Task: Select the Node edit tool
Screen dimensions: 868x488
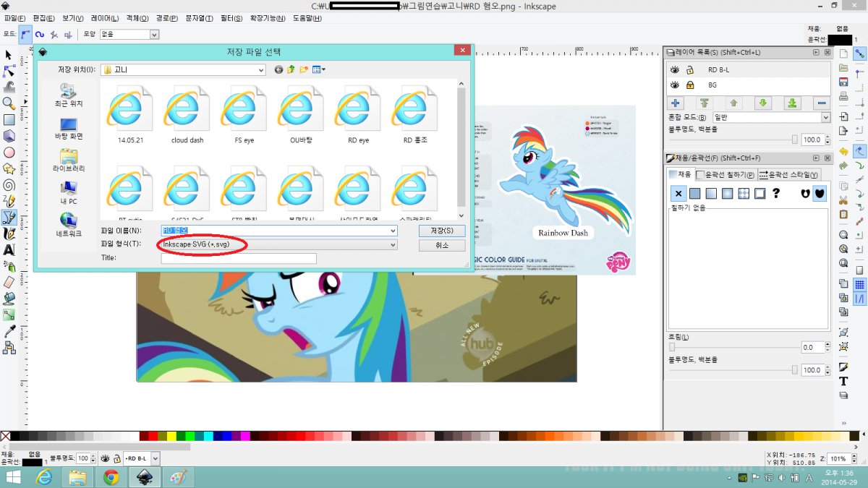Action: click(x=9, y=71)
